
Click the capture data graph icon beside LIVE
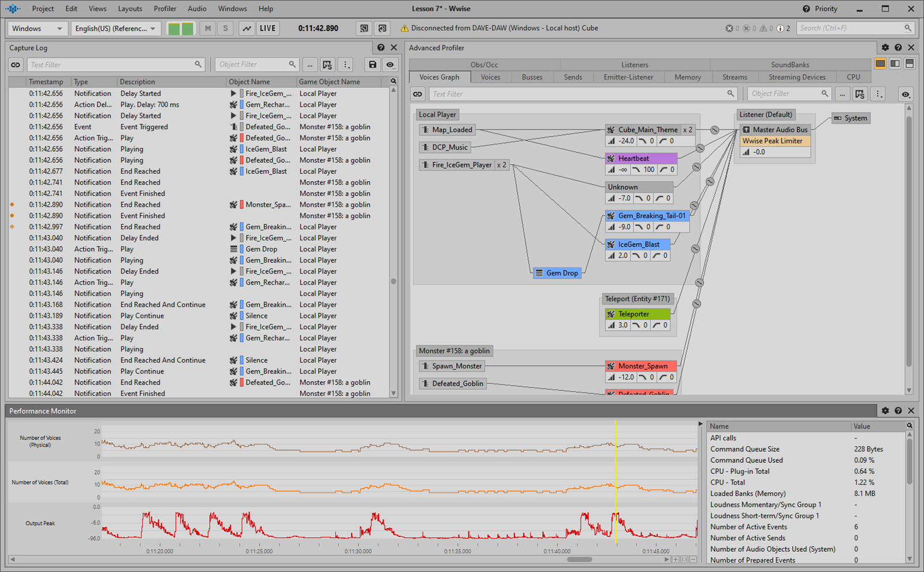pos(247,28)
